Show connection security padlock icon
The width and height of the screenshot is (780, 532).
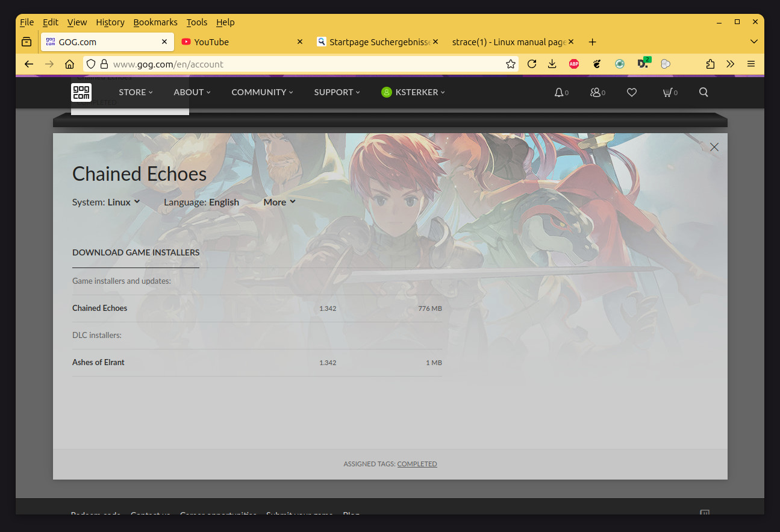(104, 64)
